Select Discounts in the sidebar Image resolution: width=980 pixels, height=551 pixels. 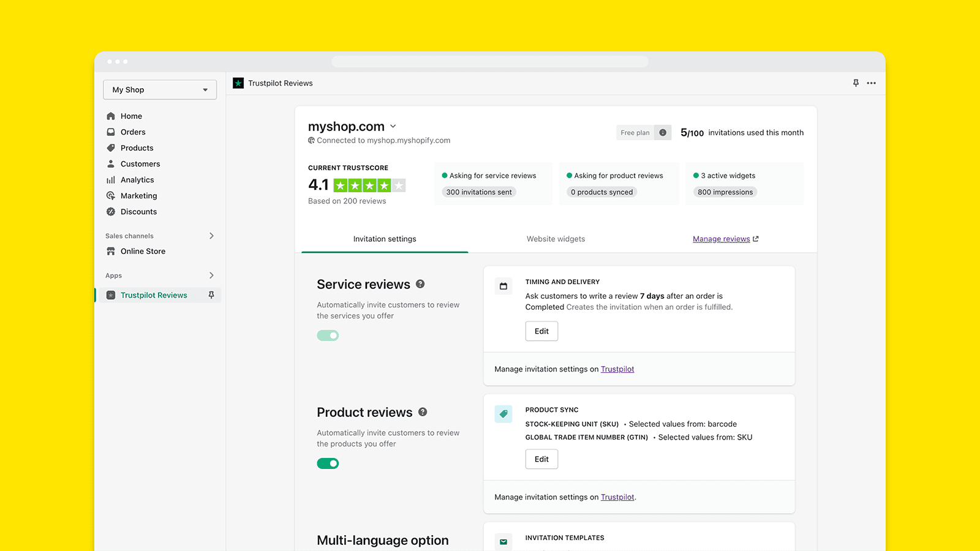138,211
